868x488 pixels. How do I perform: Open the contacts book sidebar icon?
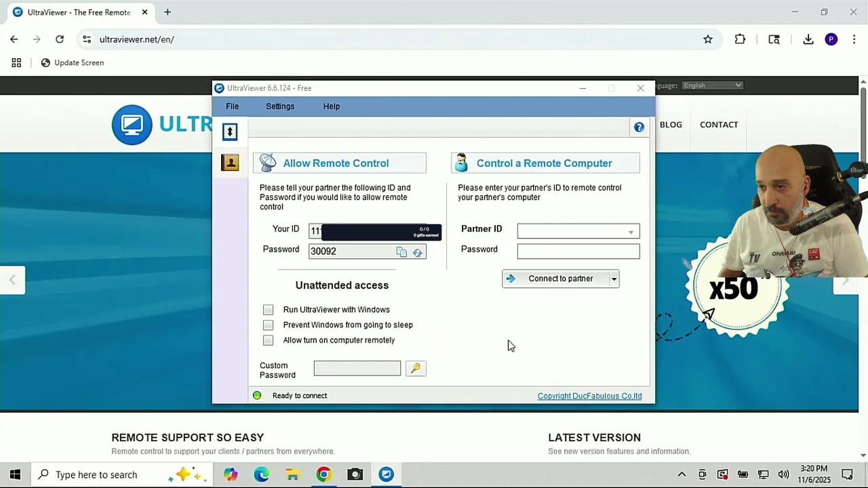(x=230, y=163)
